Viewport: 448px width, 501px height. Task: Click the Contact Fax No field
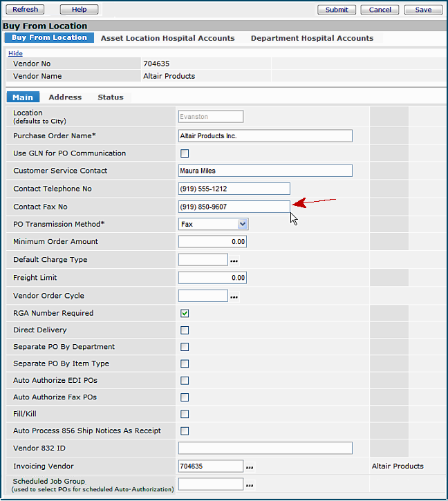(x=234, y=207)
